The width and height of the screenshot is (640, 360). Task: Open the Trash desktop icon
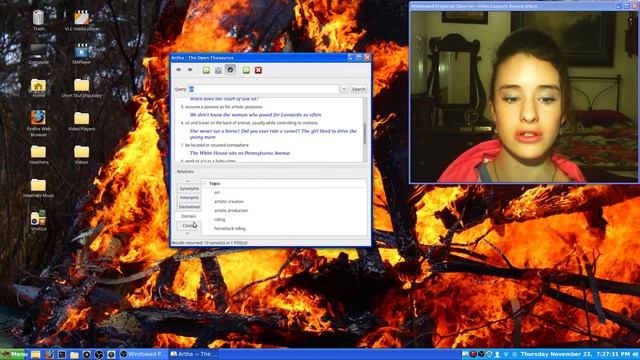[38, 20]
